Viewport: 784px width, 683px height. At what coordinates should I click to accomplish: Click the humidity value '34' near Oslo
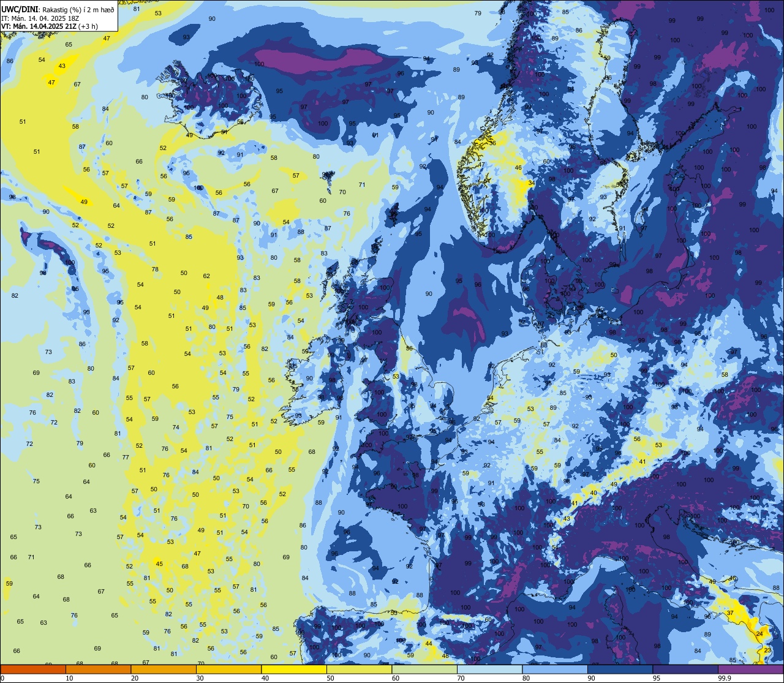530,183
